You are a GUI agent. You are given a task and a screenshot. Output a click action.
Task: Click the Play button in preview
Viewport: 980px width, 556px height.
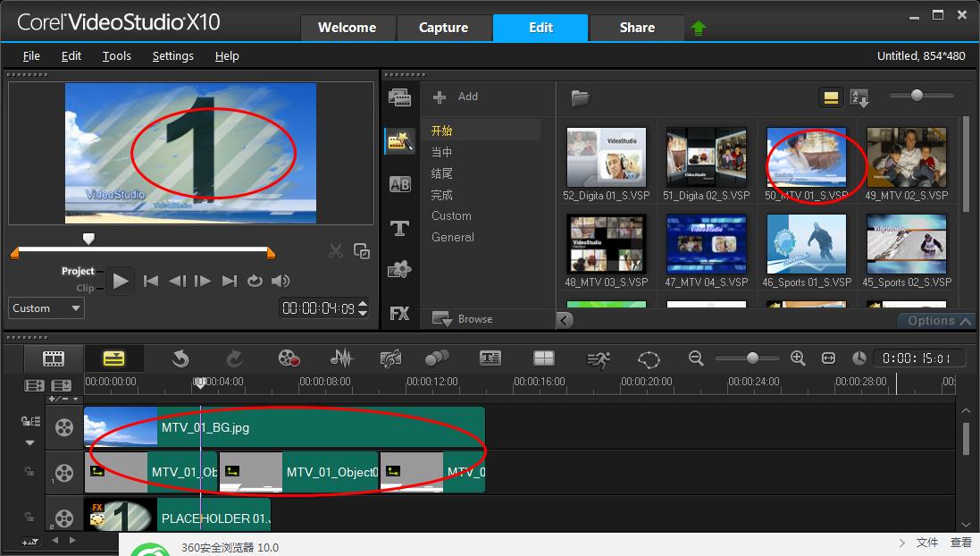pyautogui.click(x=121, y=281)
